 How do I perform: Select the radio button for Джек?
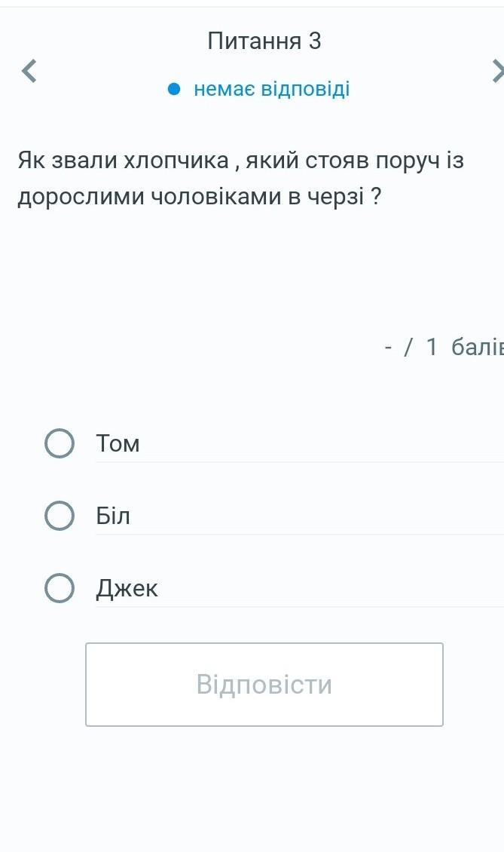pos(60,588)
